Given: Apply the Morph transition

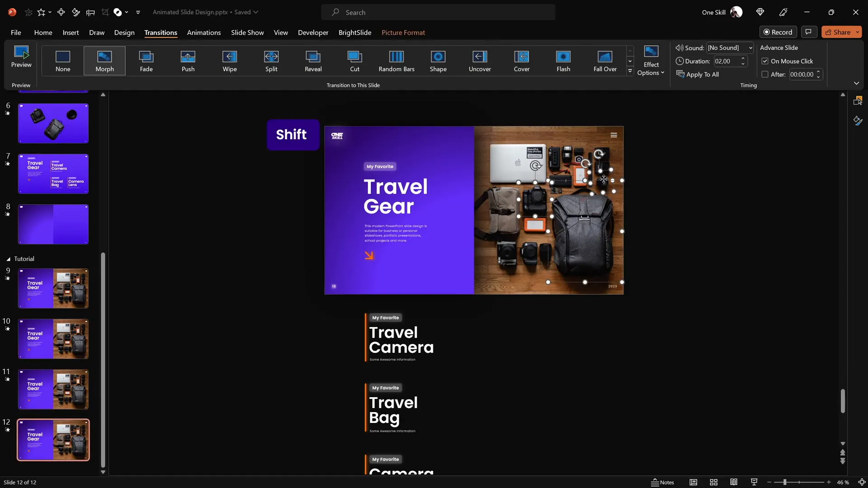Looking at the screenshot, I should click(x=104, y=61).
